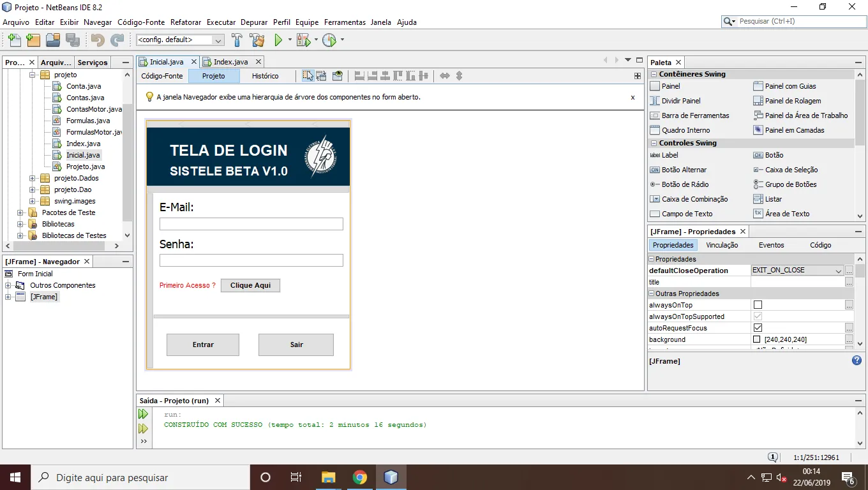868x490 pixels.
Task: Click the center horizontally alignment icon
Action: point(385,76)
